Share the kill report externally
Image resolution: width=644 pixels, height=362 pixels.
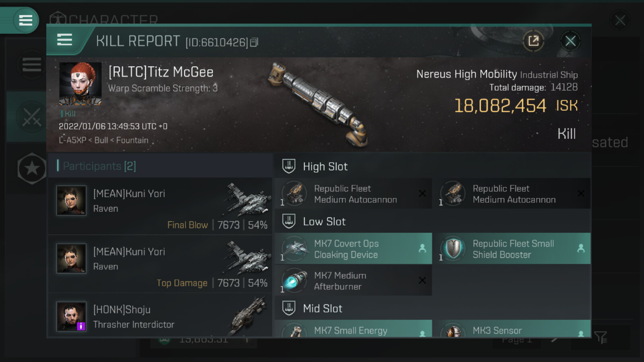coord(533,41)
